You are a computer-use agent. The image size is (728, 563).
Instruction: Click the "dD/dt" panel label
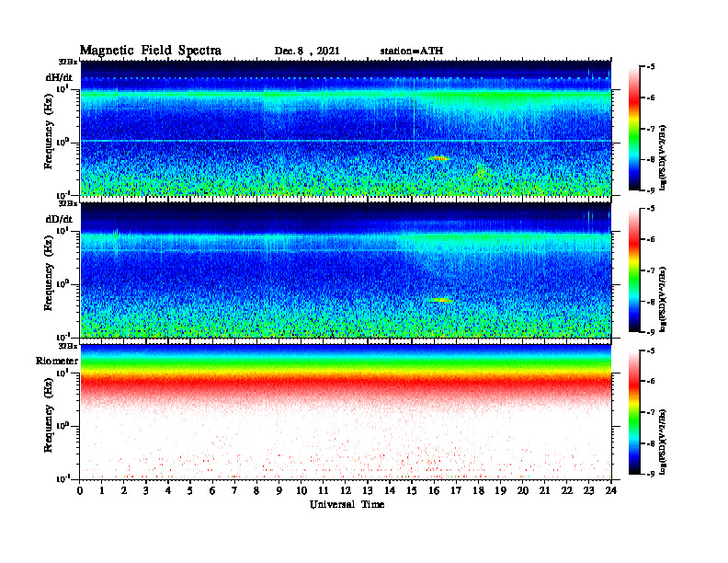pos(59,219)
